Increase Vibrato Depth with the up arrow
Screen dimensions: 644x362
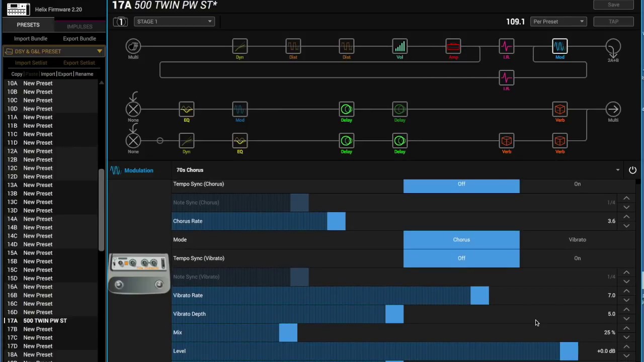click(626, 310)
